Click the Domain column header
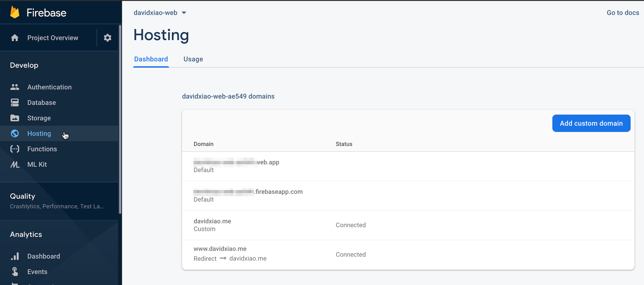Image resolution: width=644 pixels, height=285 pixels. coord(204,144)
